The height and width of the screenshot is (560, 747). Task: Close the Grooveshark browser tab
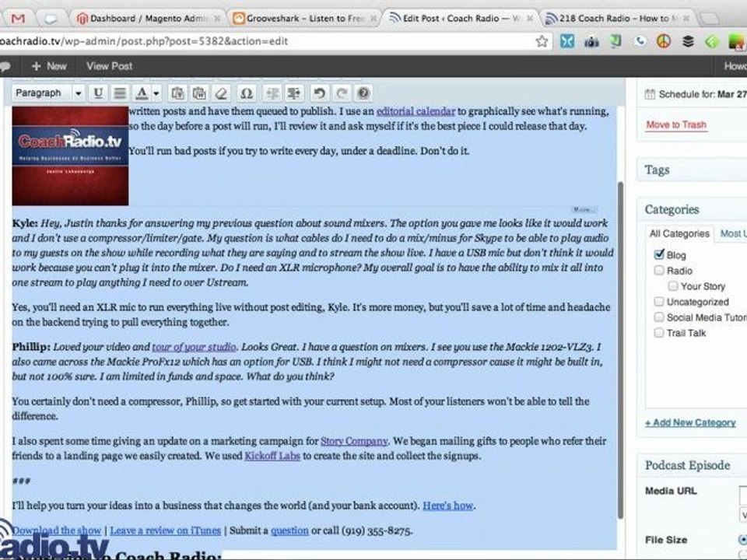point(373,19)
